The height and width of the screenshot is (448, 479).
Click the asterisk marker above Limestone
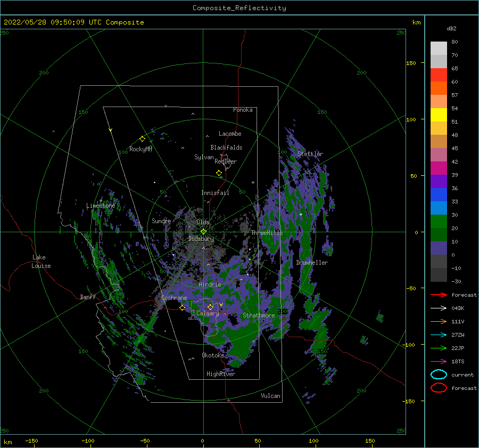coord(101,201)
